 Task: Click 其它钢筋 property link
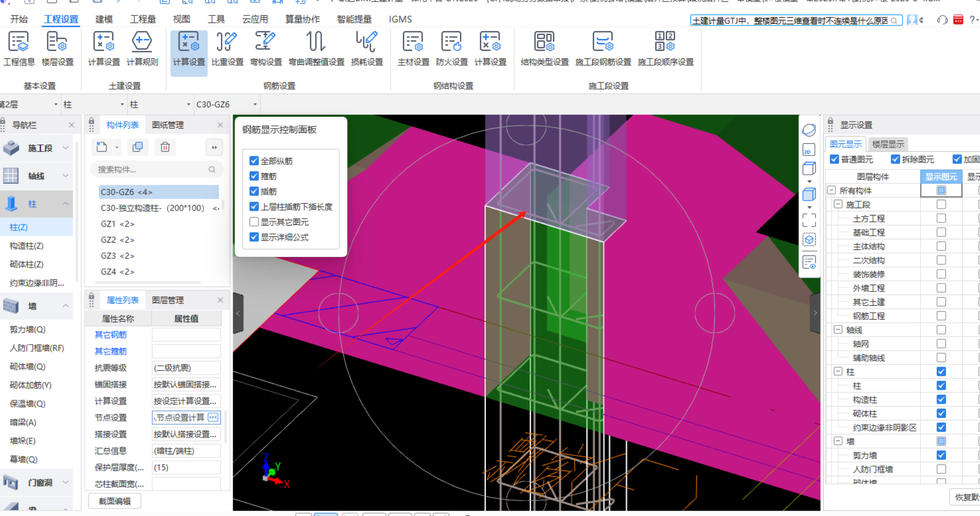(110, 334)
